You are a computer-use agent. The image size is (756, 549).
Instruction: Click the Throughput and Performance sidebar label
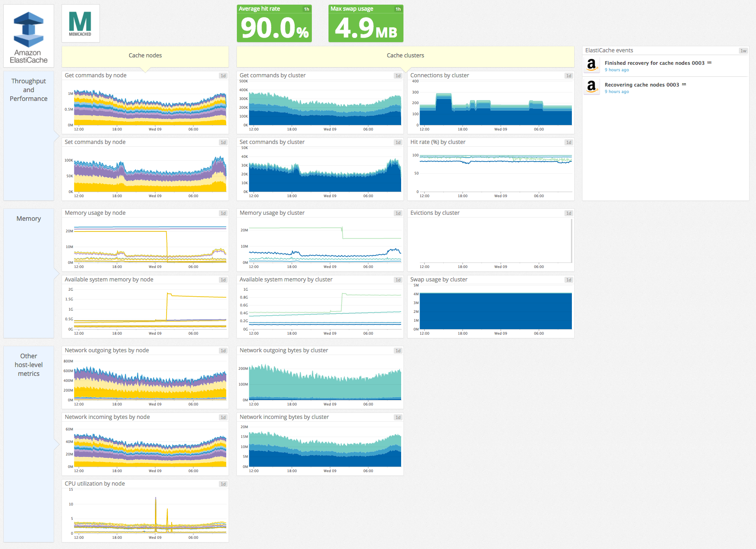(28, 89)
